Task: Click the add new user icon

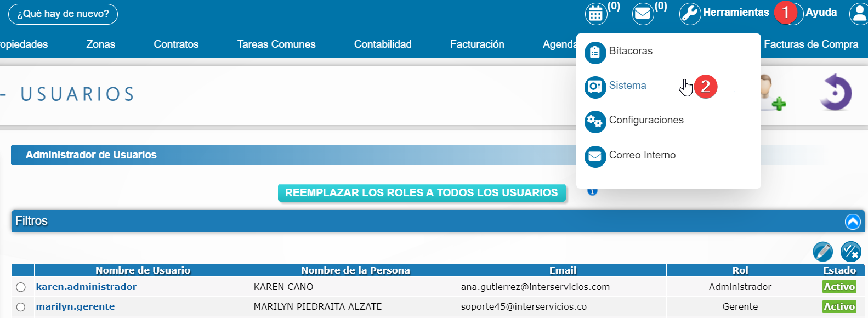Action: click(x=771, y=94)
